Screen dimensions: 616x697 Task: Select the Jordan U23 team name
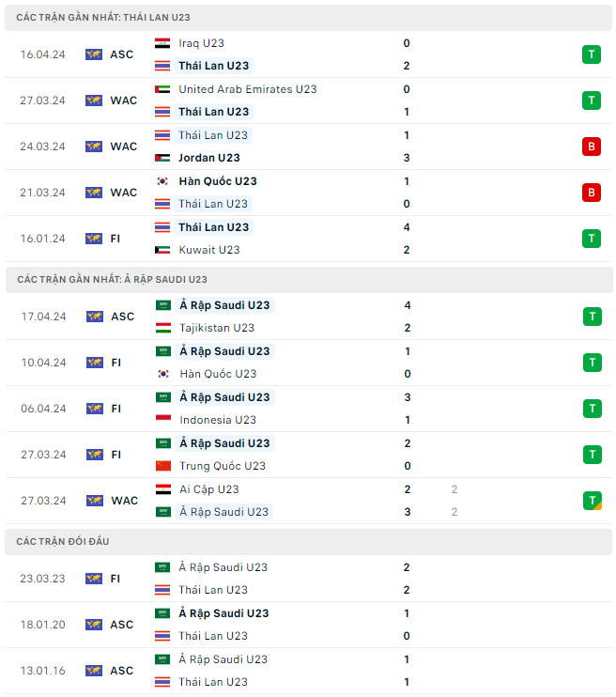(x=208, y=158)
